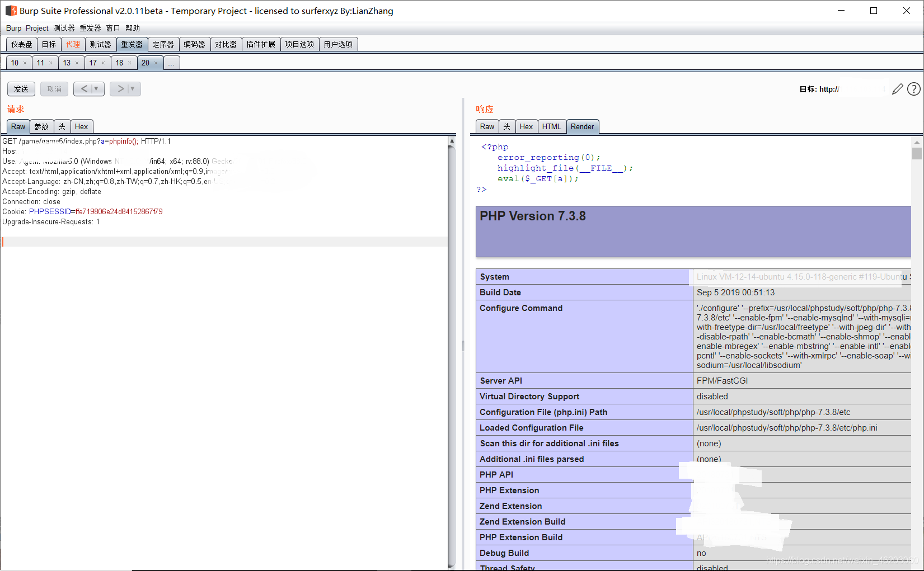Viewport: 924px width, 571px height.
Task: Select response Raw tab
Action: 487,126
